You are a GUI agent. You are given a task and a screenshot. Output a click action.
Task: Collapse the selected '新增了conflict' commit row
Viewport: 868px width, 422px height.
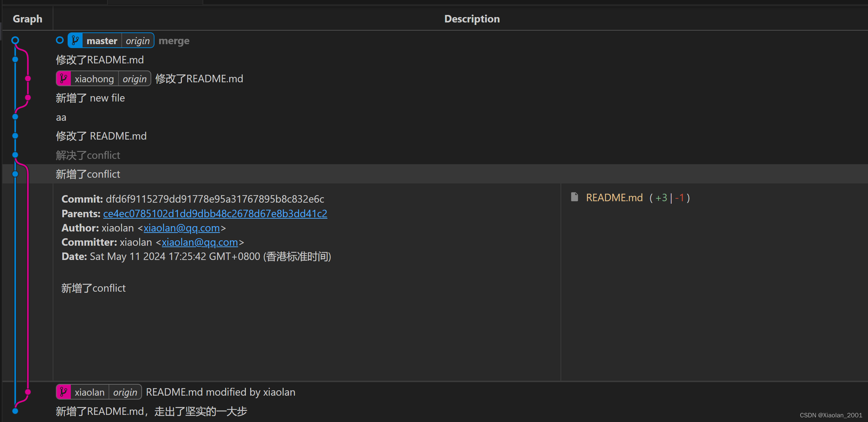pos(435,174)
